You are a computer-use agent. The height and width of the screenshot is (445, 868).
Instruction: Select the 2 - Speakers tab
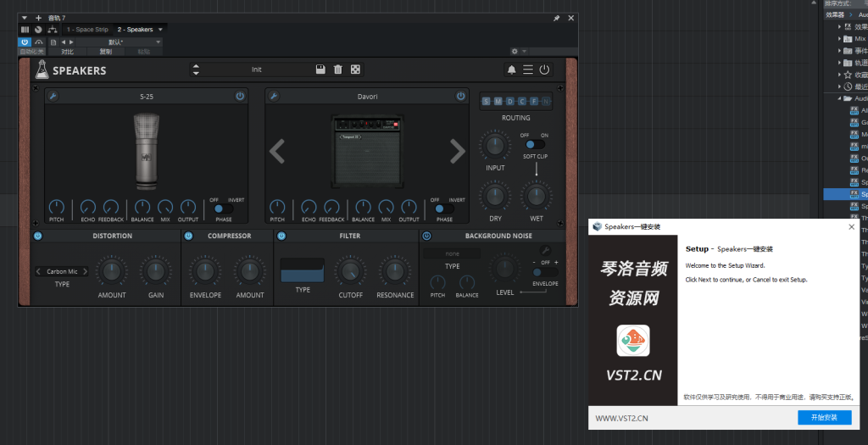(x=135, y=30)
